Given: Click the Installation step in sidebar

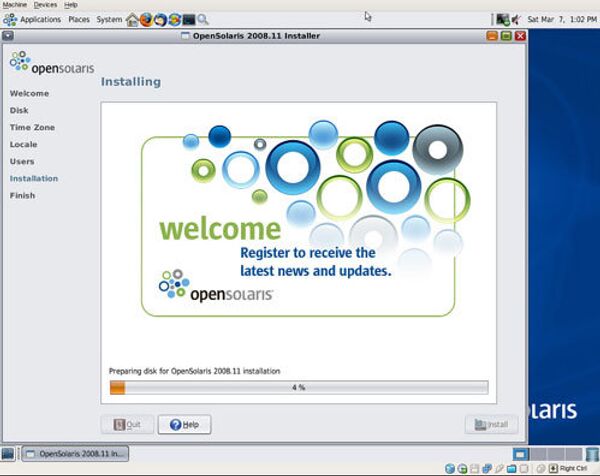Looking at the screenshot, I should tap(34, 178).
